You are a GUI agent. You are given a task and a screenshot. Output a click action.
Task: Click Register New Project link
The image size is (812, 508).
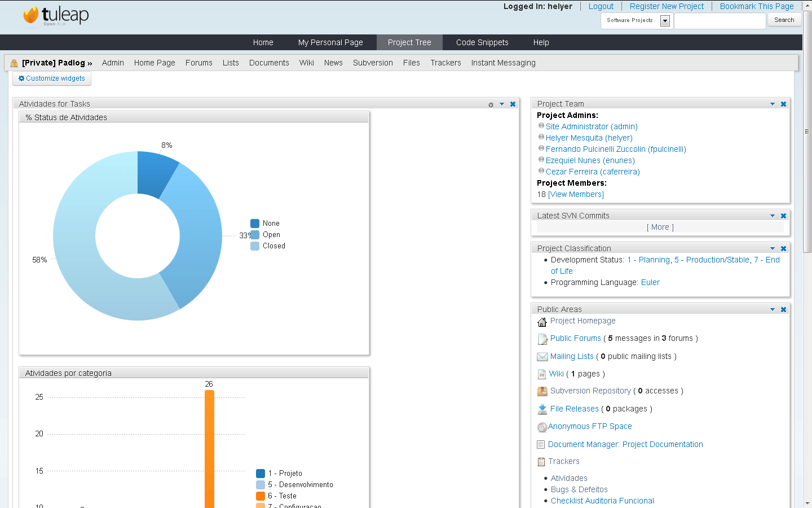tap(667, 6)
